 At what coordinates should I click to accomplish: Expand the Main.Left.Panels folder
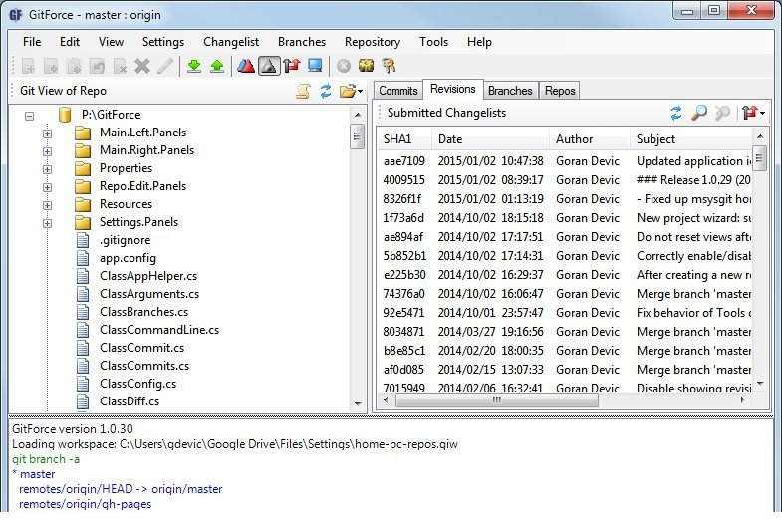(x=47, y=133)
